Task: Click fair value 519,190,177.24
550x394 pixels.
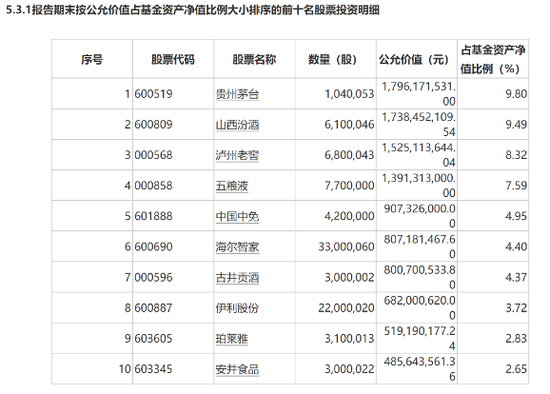Action: tap(420, 339)
